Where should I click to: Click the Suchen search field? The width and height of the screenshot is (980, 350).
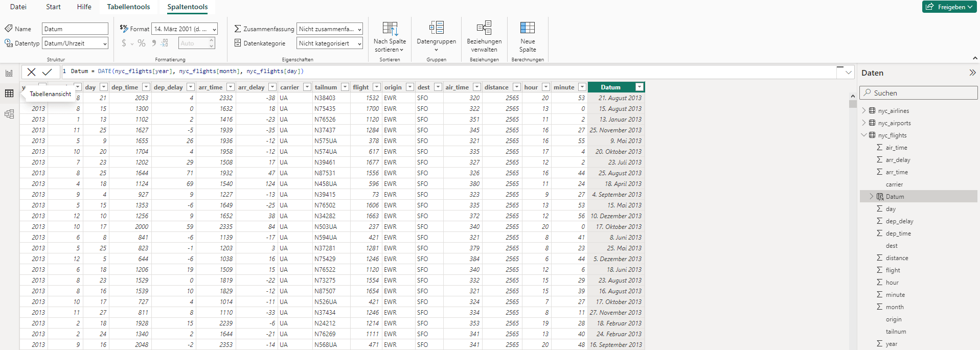click(x=919, y=92)
